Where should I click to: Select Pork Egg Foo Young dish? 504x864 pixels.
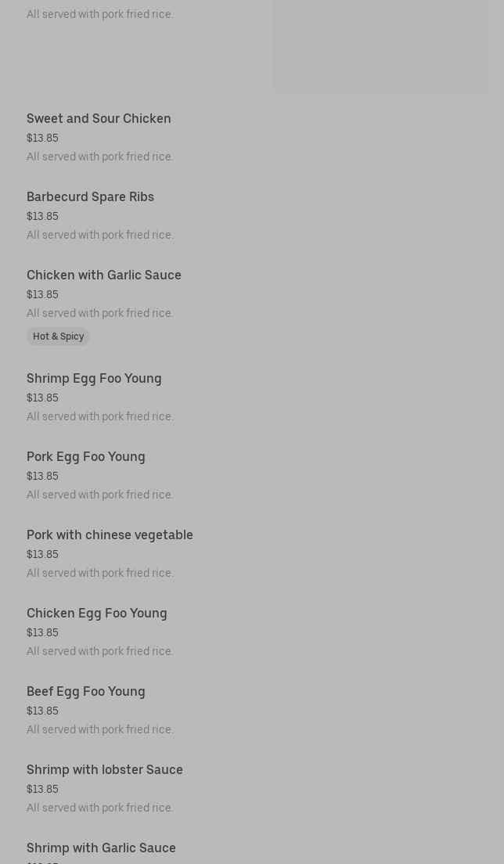click(86, 457)
